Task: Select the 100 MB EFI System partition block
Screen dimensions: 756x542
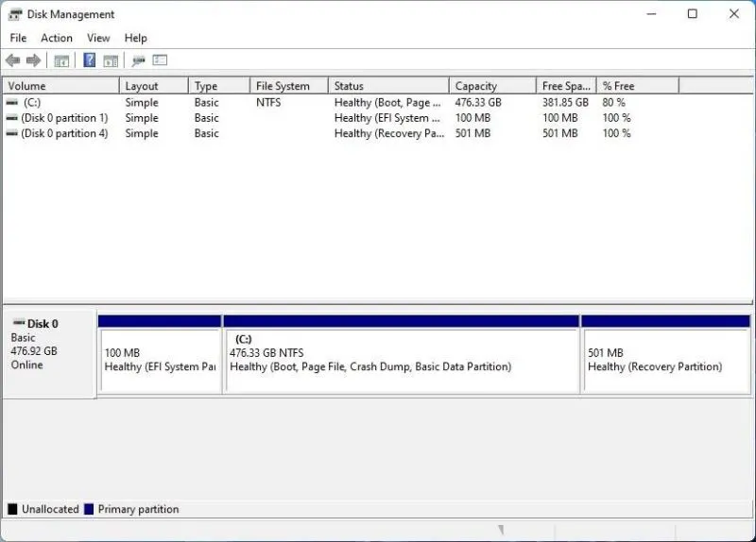Action: [x=160, y=355]
